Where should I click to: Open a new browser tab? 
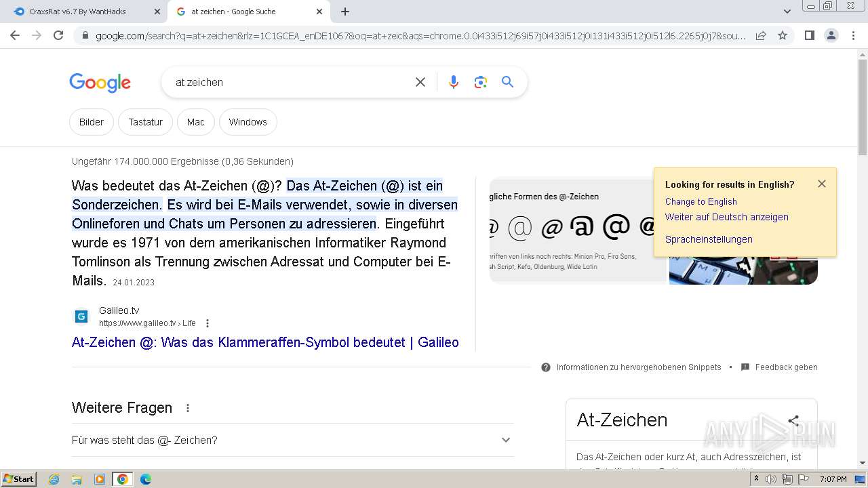pyautogui.click(x=345, y=12)
